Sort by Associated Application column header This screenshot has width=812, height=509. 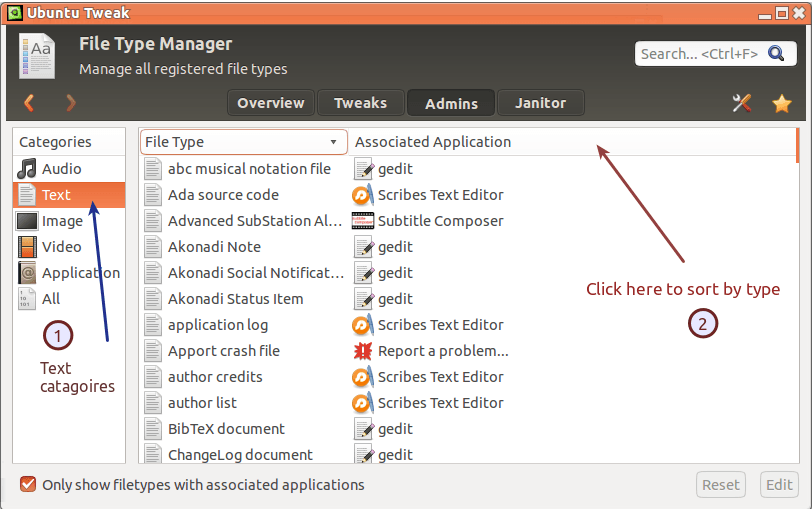432,142
